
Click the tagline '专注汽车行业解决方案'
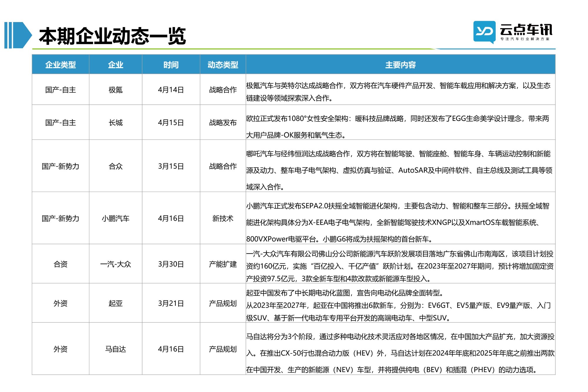[x=525, y=39]
